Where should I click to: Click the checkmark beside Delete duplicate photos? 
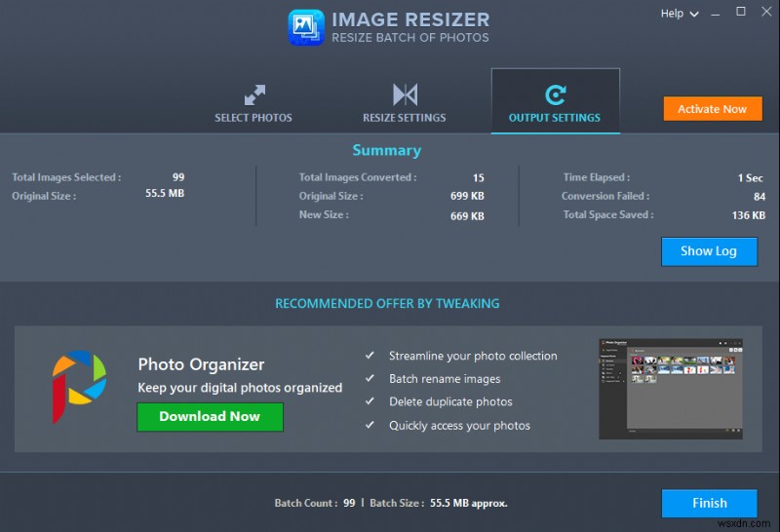[x=370, y=400]
